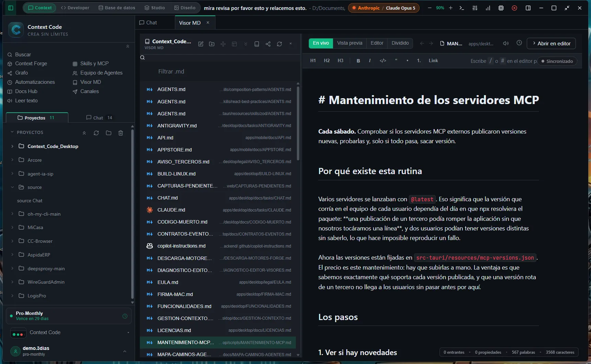The width and height of the screenshot is (591, 364).
Task: Insert a blockquote
Action: tap(396, 60)
